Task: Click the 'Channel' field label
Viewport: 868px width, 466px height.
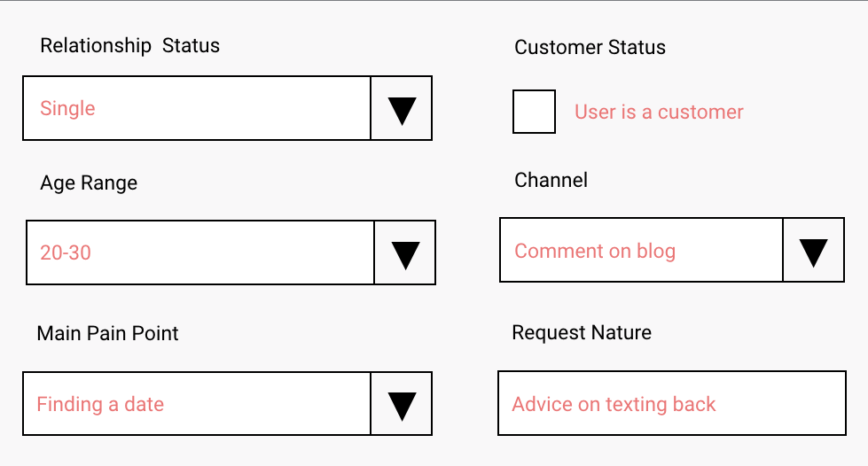Action: pyautogui.click(x=551, y=181)
